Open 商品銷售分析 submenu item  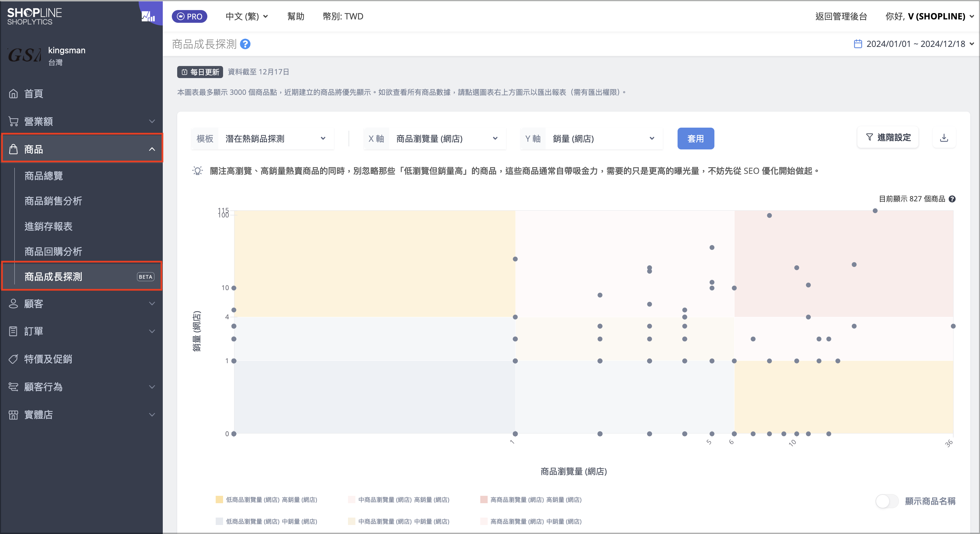(53, 201)
